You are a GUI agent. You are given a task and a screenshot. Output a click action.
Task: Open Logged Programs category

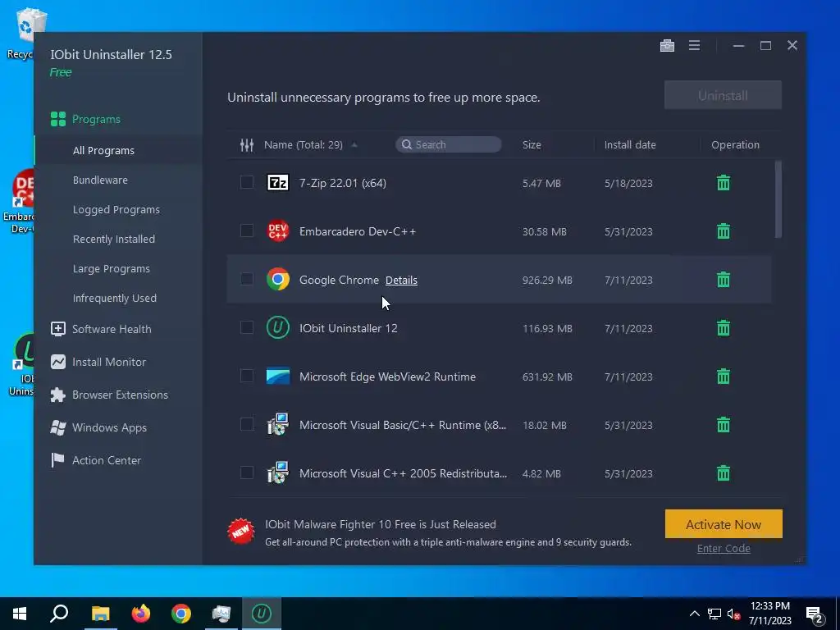[x=116, y=209]
